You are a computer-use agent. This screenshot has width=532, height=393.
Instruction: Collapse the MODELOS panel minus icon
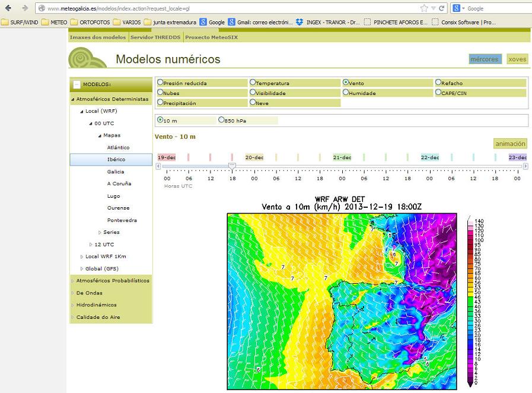(77, 84)
